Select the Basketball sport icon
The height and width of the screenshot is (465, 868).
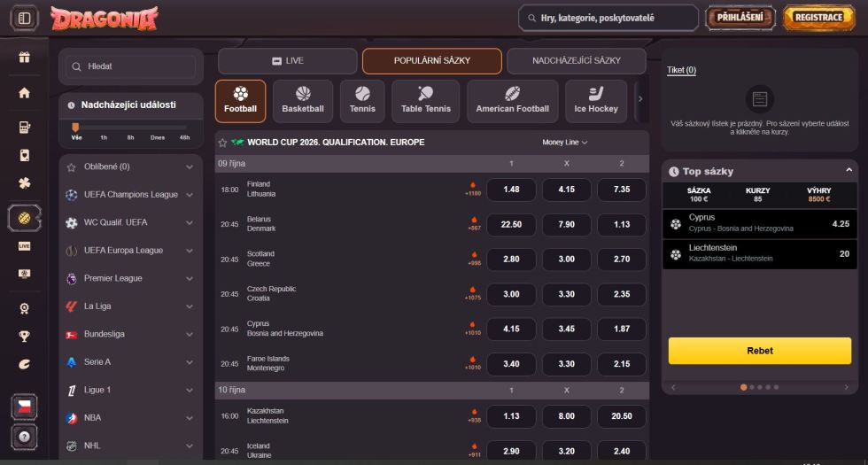tap(303, 101)
